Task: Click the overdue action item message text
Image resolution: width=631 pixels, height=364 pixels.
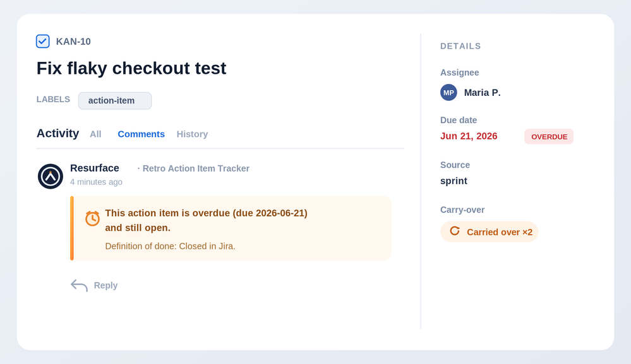Action: pyautogui.click(x=206, y=220)
